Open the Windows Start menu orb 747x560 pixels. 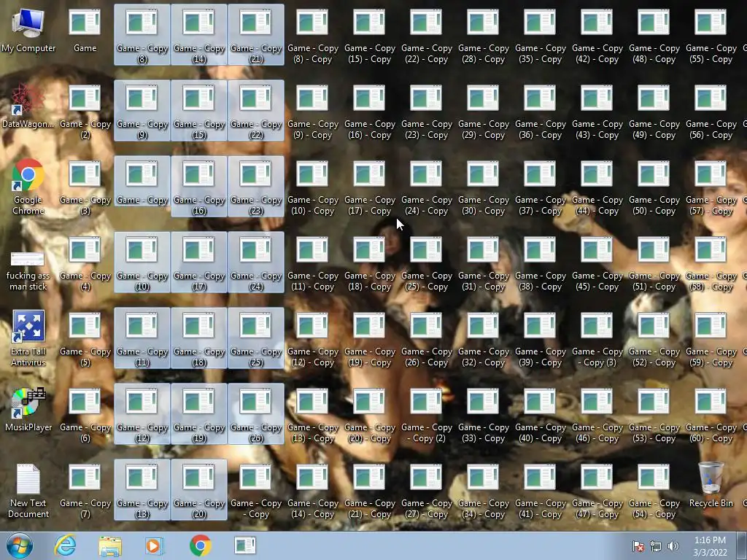pos(19,545)
